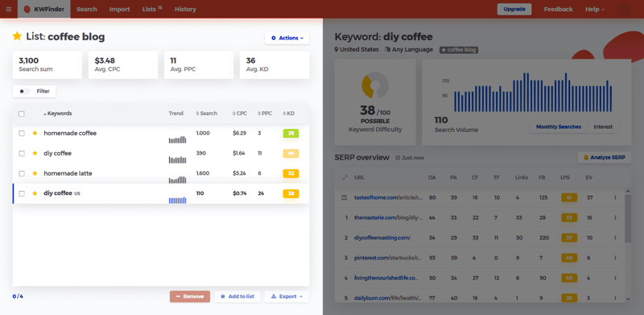
Task: Click Analyze SERP button
Action: [605, 158]
